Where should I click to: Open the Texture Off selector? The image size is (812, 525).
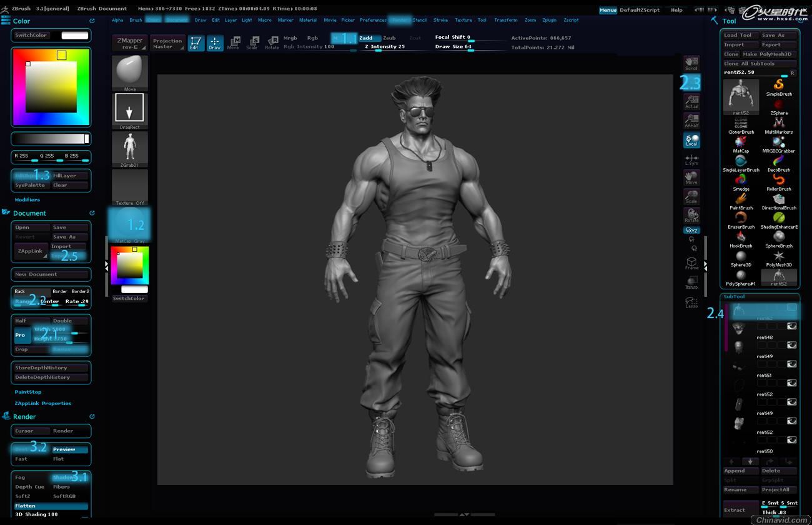pos(130,187)
